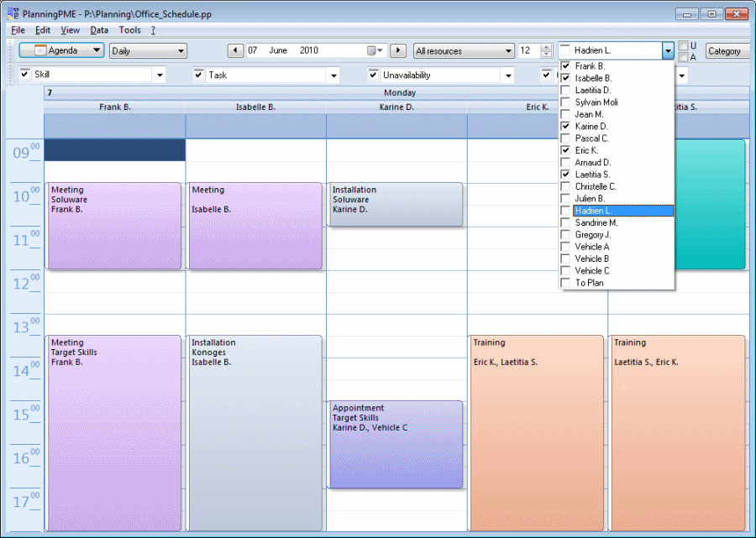756x538 pixels.
Task: Uncheck Laetitia S. in resource list
Action: point(565,175)
